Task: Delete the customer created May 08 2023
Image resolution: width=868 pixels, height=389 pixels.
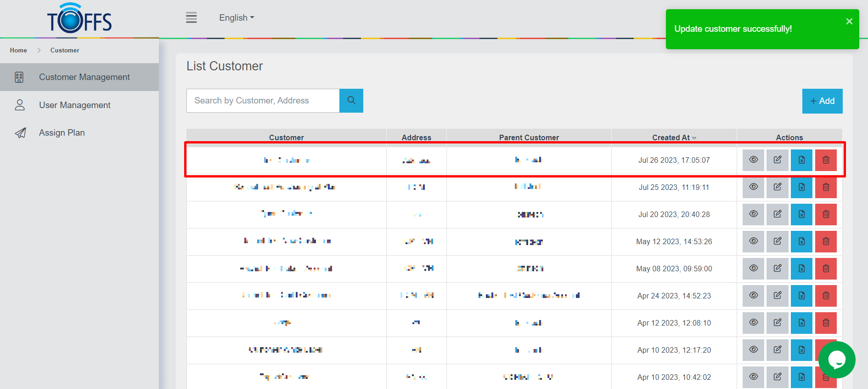Action: coord(825,269)
